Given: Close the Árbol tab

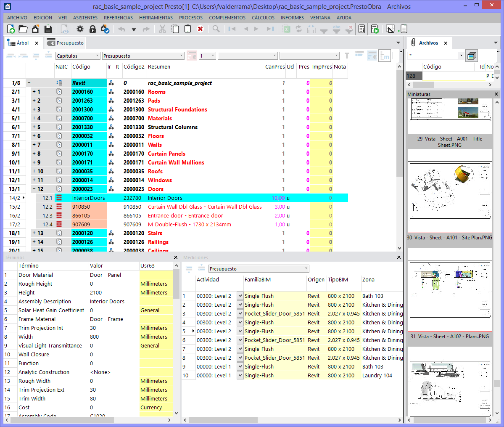Looking at the screenshot, I should [x=37, y=43].
